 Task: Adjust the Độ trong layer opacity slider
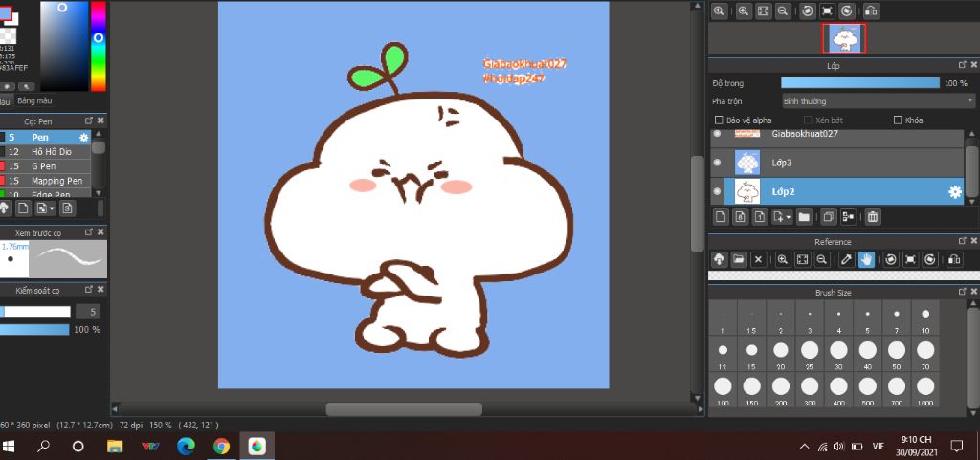860,82
